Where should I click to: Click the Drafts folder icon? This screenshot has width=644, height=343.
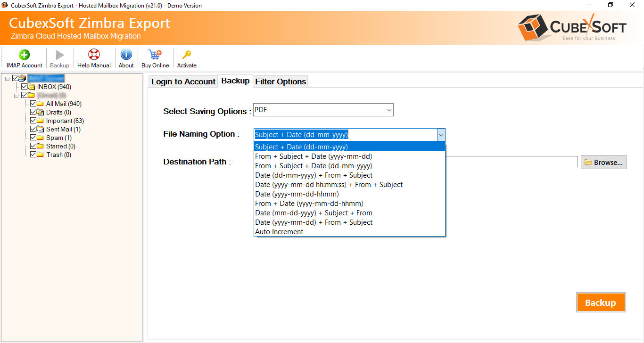coord(41,112)
